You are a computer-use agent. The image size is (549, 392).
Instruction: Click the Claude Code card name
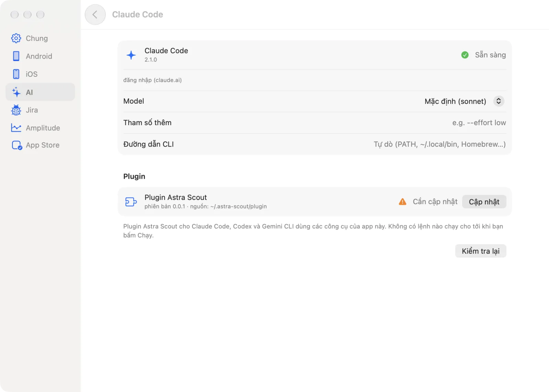[x=166, y=51]
